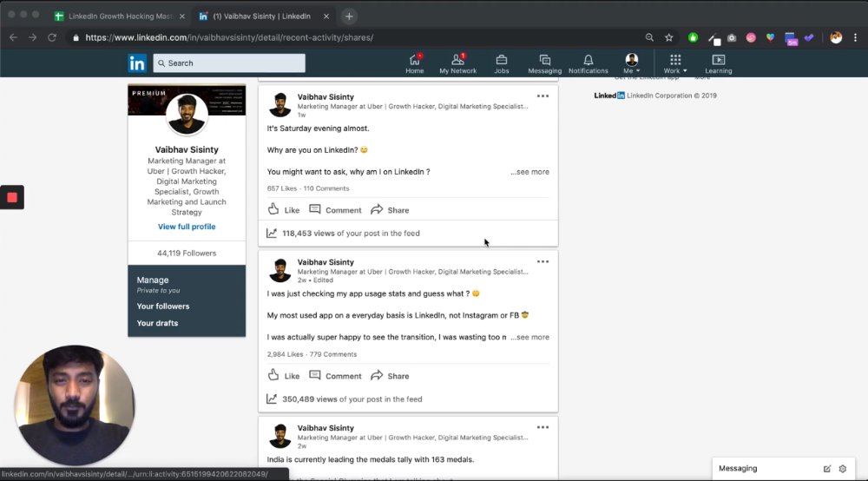
Task: Comment on the app usage stats post
Action: (335, 375)
